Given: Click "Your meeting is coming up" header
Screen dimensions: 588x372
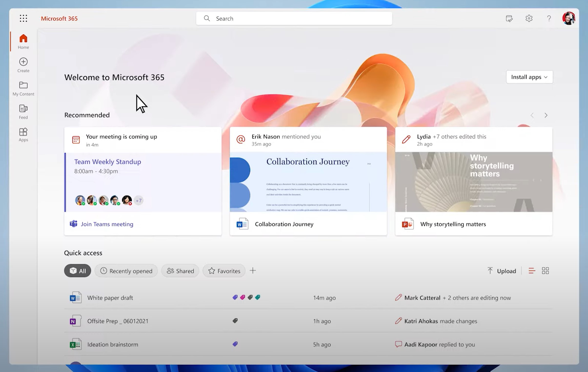Looking at the screenshot, I should coord(121,136).
